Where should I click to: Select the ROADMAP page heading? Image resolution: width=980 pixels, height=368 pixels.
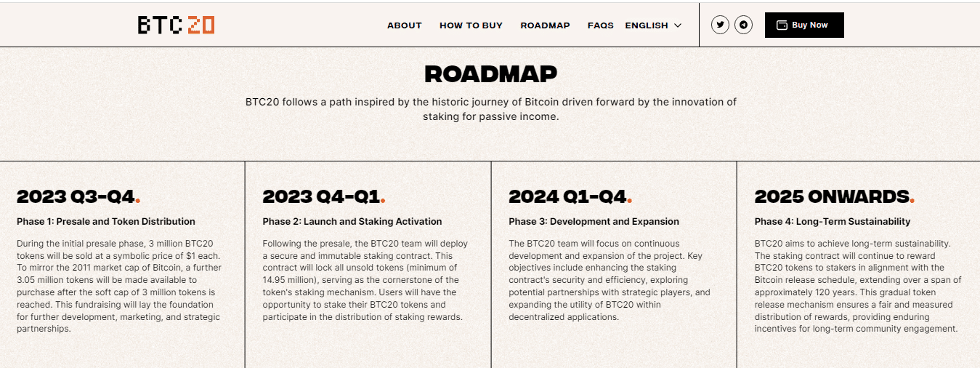tap(490, 73)
